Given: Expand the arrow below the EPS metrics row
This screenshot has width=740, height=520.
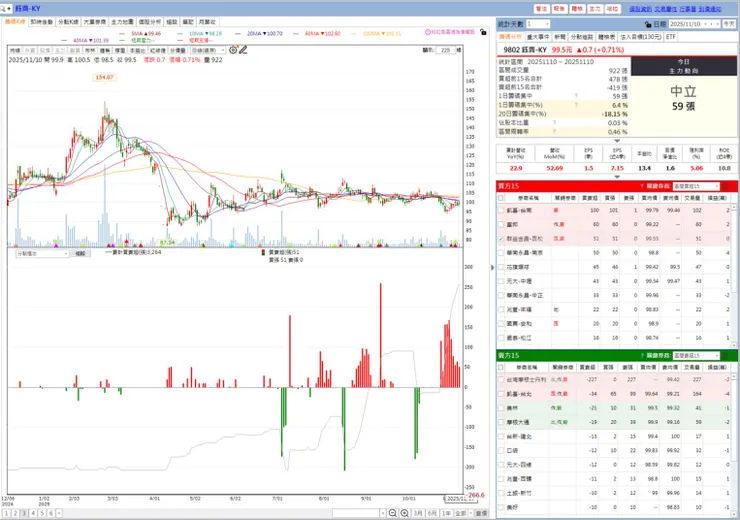Looking at the screenshot, I should coord(617,177).
